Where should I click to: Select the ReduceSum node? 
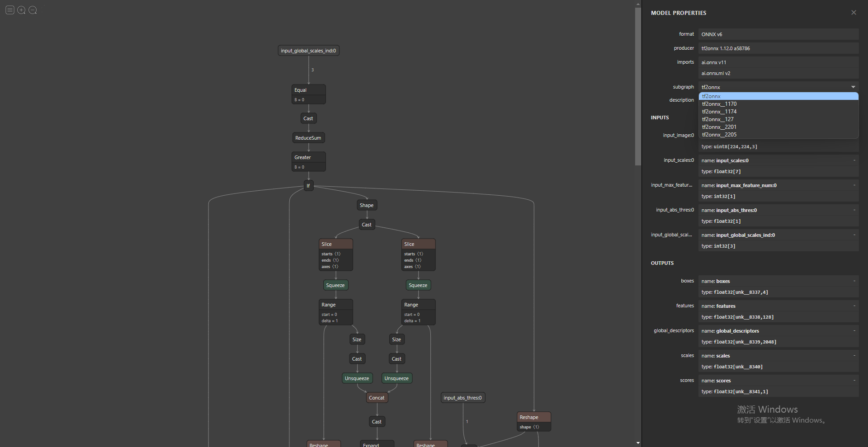point(308,138)
